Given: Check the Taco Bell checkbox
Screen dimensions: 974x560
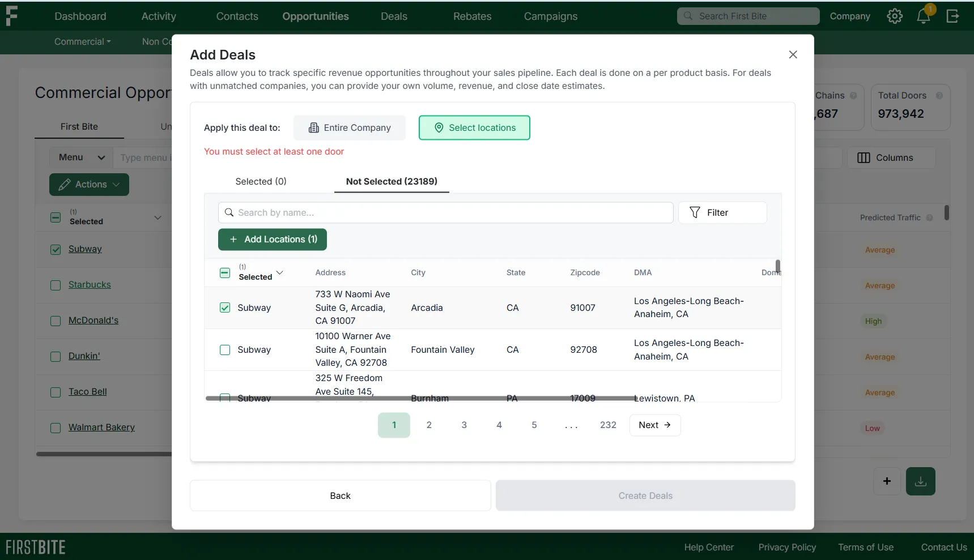Looking at the screenshot, I should (56, 392).
